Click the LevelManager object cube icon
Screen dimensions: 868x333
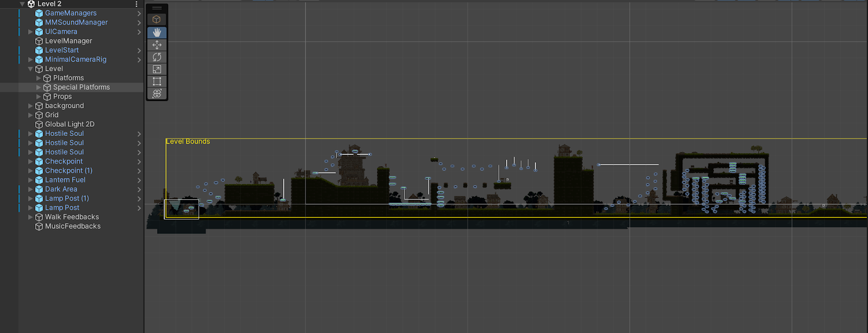pos(39,41)
